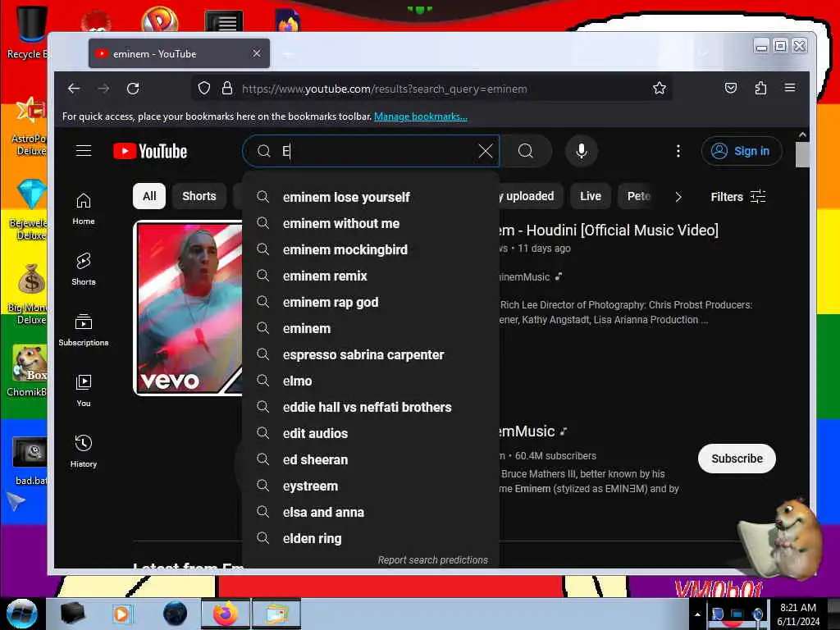Open the media player taskbar icon
The image size is (840, 630).
click(x=121, y=614)
